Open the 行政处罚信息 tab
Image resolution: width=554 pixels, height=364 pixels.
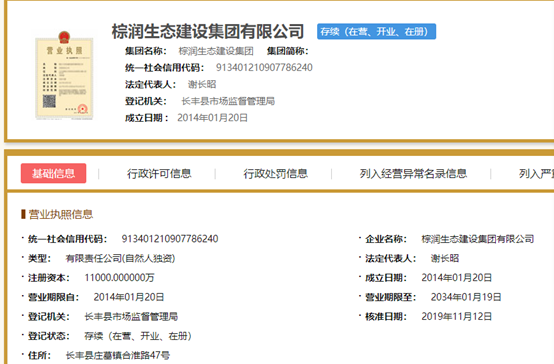click(275, 174)
